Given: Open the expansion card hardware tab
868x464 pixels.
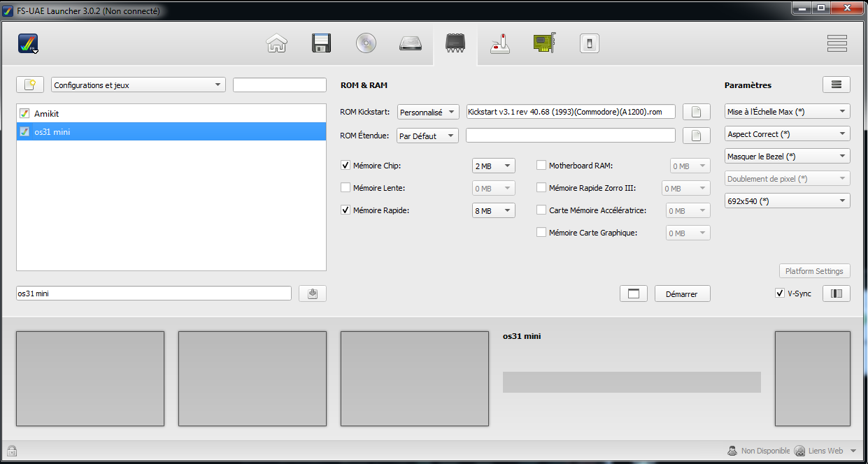Looking at the screenshot, I should [544, 43].
